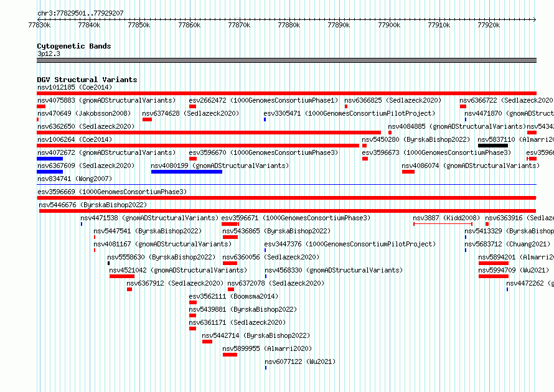The image size is (554, 392).
Task: Click nsv5450280 (ByrskaBishop2022) label
Action: click(x=416, y=139)
